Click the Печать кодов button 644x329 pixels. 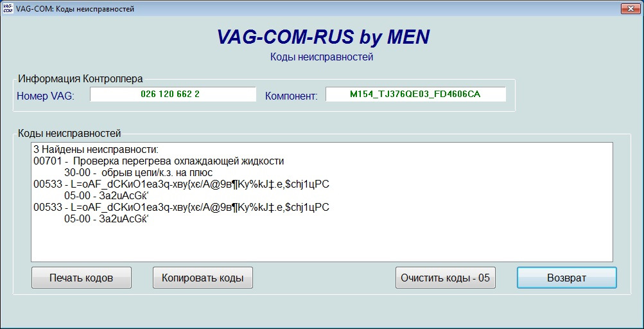click(x=82, y=278)
